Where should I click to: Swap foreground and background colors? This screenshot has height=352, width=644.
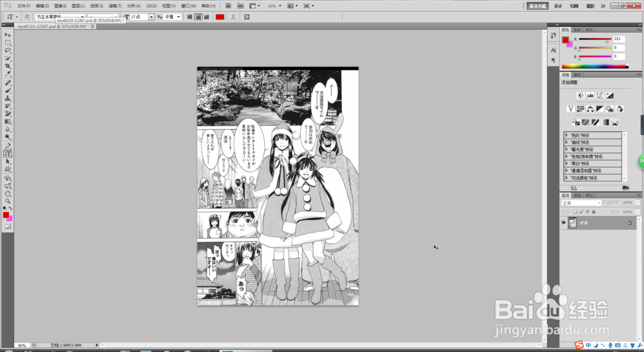pyautogui.click(x=11, y=208)
